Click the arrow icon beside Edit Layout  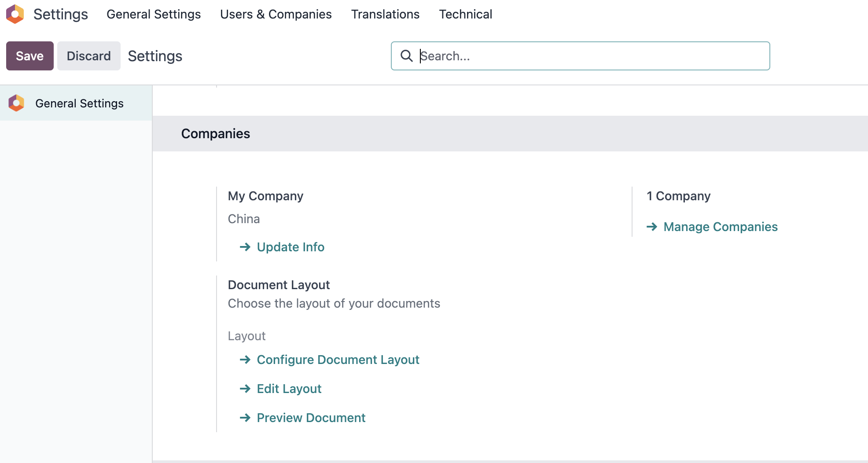245,389
